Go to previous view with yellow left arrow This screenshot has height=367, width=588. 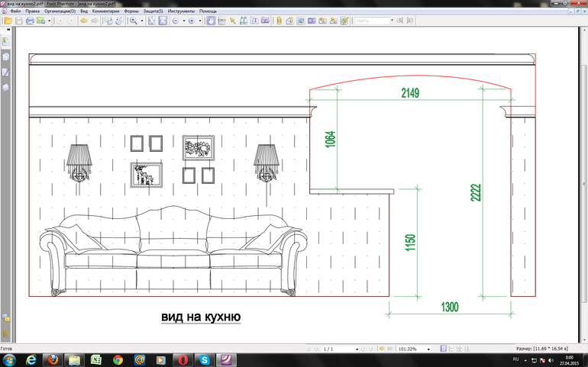coord(83,21)
